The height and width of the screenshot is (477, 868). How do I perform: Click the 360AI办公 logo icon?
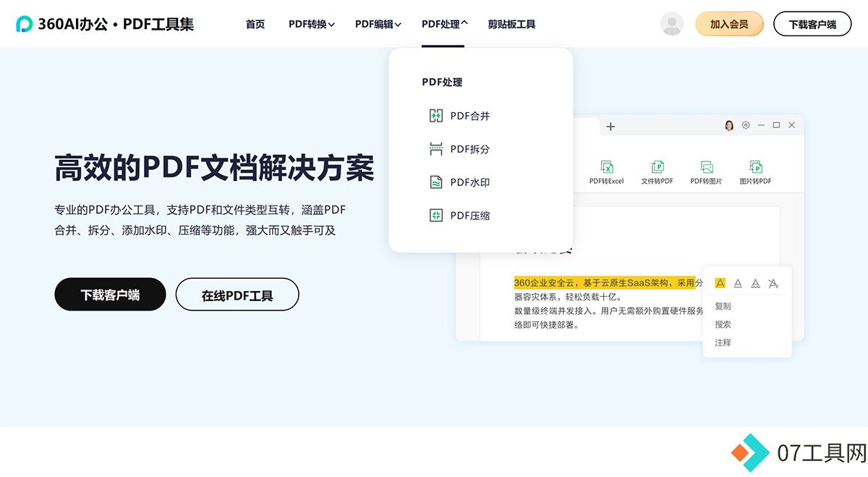[24, 24]
